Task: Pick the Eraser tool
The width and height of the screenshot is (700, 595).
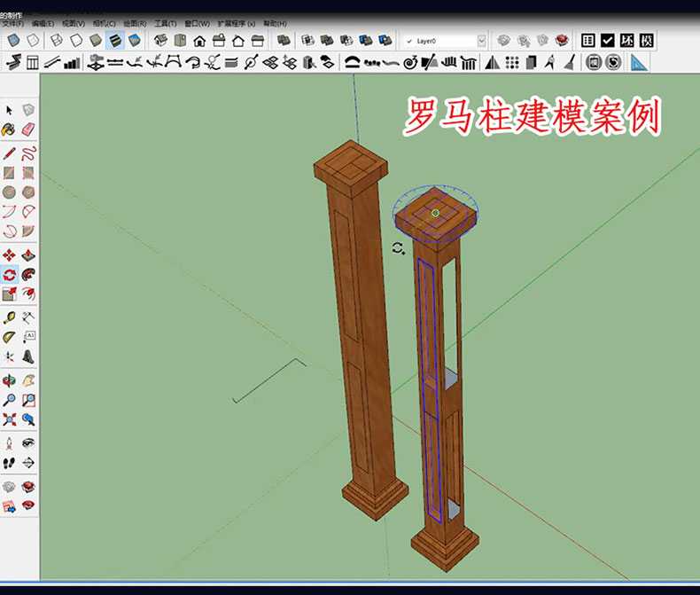Action: click(28, 129)
